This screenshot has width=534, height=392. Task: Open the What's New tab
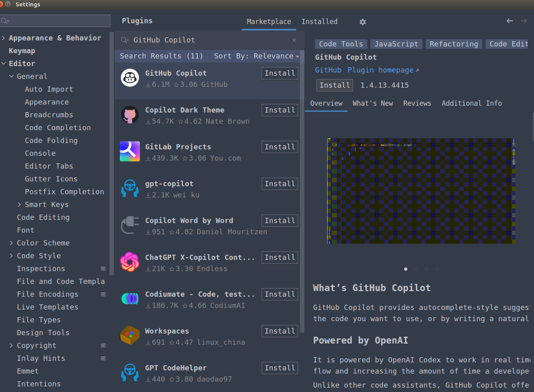(x=373, y=103)
